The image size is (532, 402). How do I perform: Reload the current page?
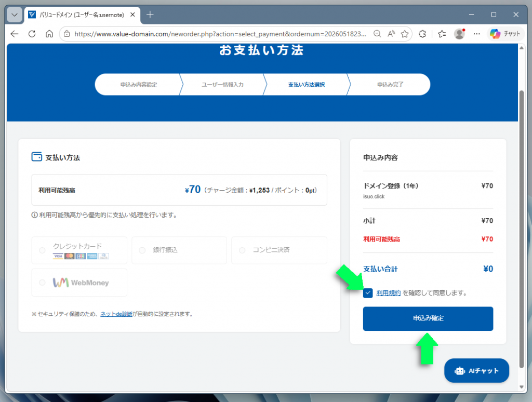32,34
